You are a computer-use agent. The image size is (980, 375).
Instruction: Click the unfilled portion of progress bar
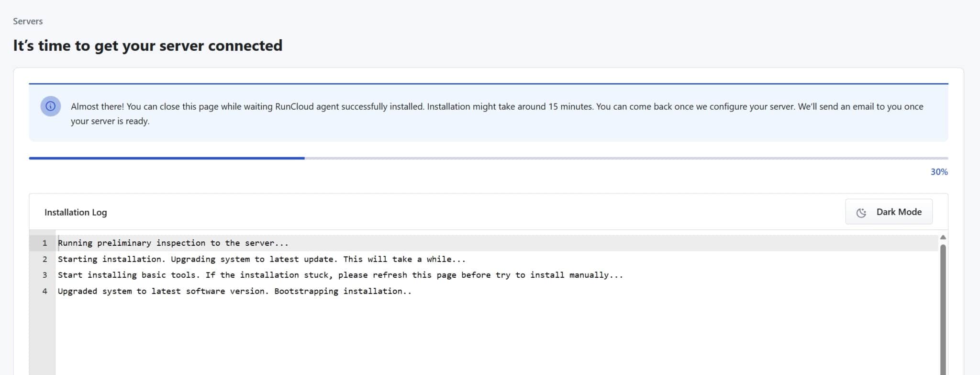[626, 158]
